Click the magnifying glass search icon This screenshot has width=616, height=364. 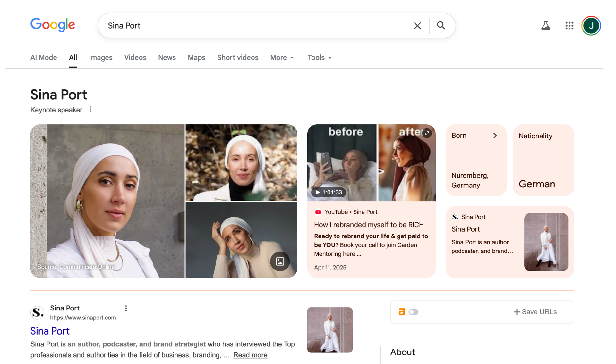(x=441, y=26)
